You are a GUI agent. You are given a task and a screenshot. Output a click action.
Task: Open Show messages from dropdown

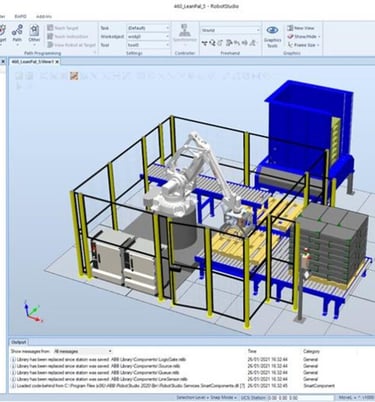[x=82, y=351]
